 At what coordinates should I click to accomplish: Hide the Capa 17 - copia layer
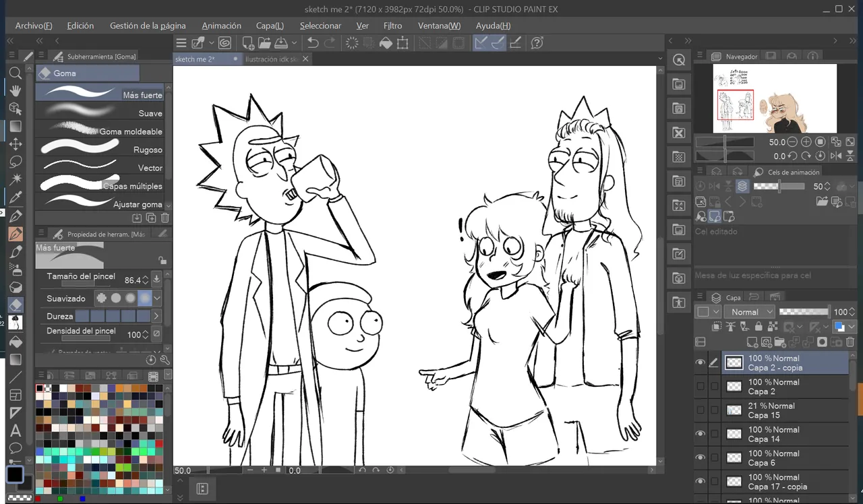[701, 481]
